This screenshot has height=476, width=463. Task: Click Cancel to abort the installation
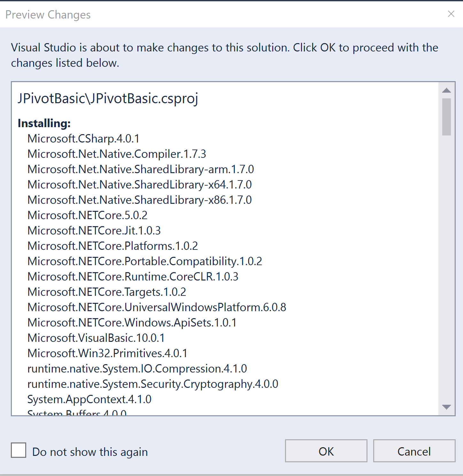pos(414,451)
